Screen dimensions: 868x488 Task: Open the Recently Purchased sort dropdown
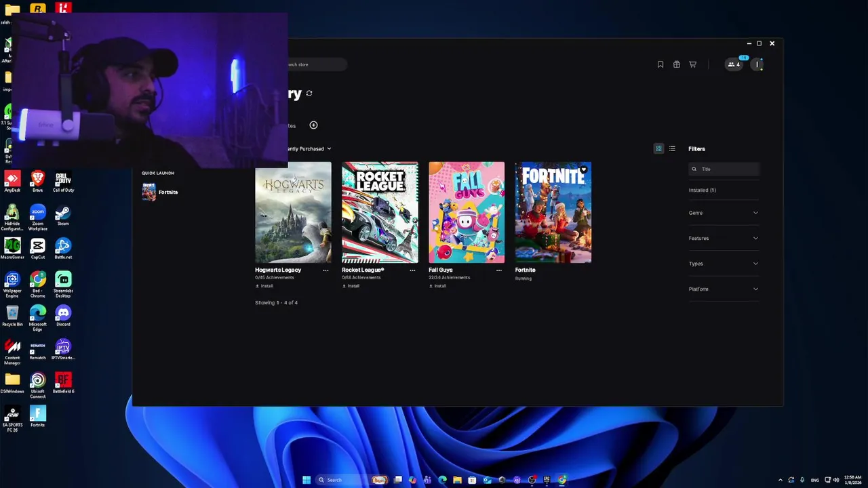coord(310,148)
